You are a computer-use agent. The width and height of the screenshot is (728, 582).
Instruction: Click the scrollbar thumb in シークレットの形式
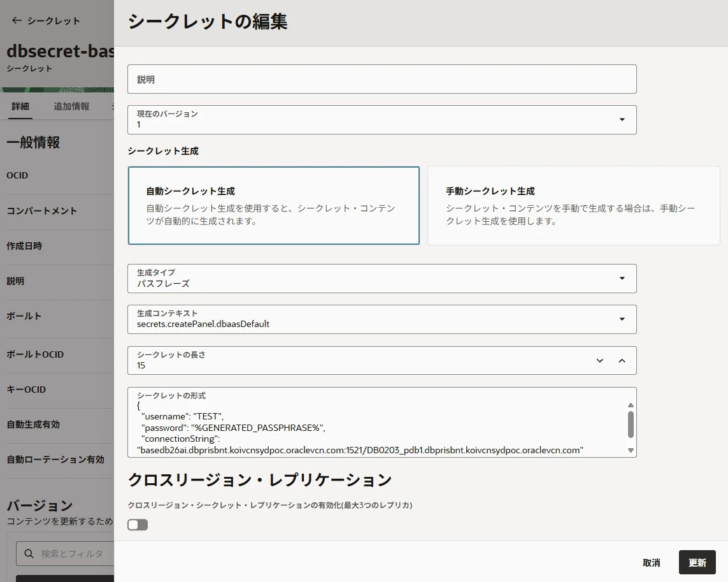[631, 425]
